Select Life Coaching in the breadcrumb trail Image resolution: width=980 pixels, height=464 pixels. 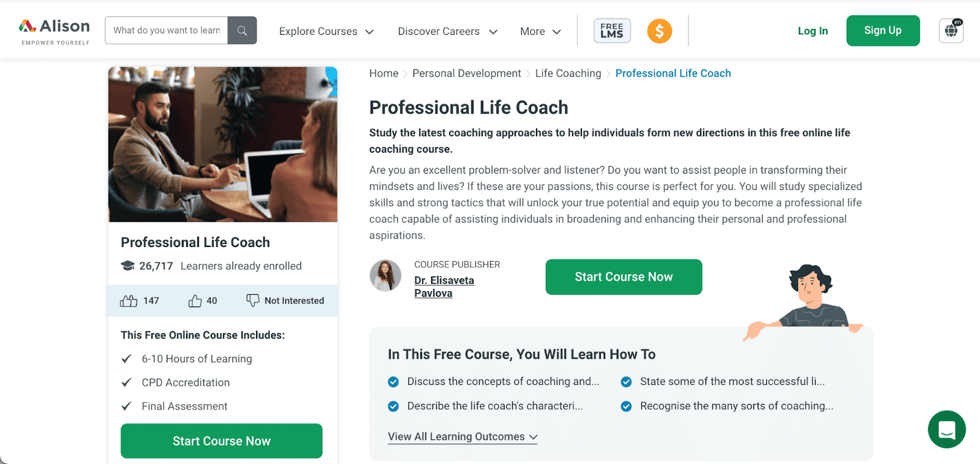(x=567, y=73)
